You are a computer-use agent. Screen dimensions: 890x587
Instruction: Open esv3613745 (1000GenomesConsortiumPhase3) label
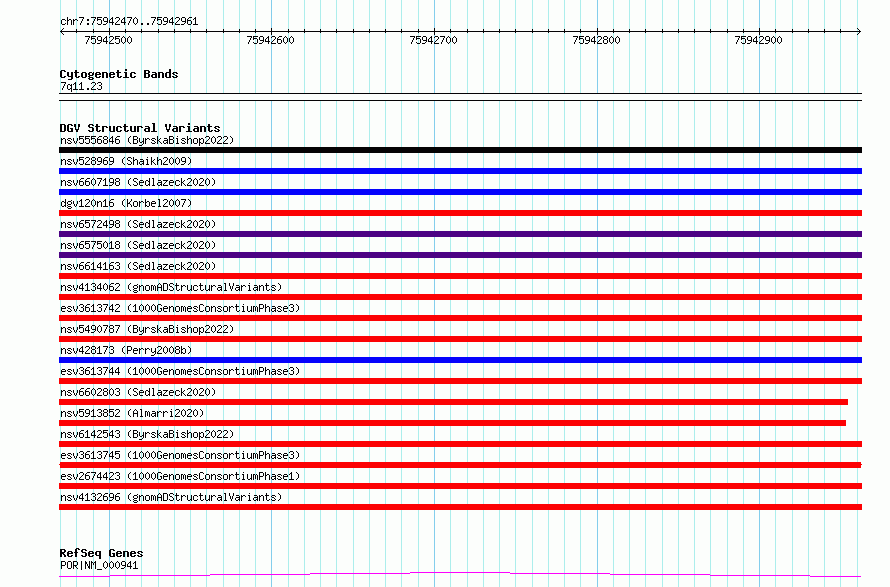[180, 455]
